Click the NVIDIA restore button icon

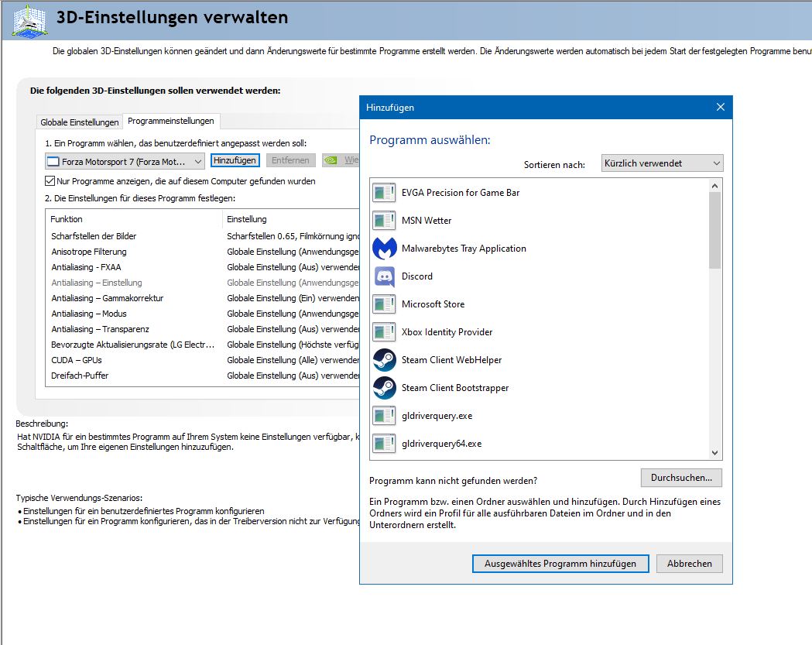point(331,160)
